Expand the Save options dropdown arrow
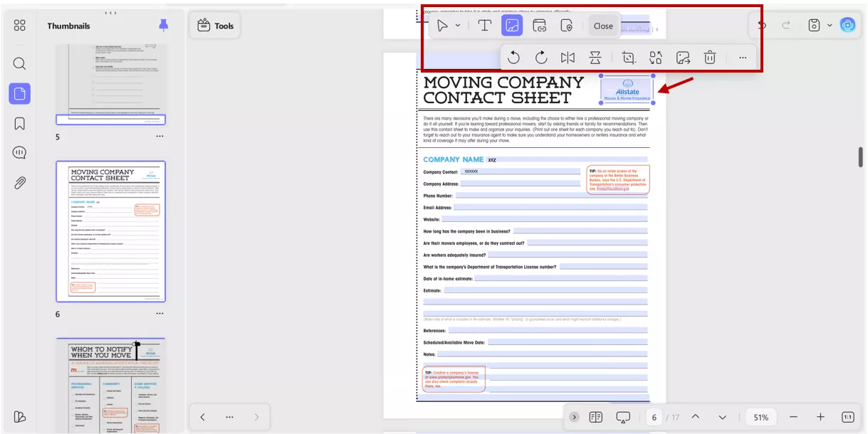Viewport: 868px width, 434px height. [x=830, y=26]
